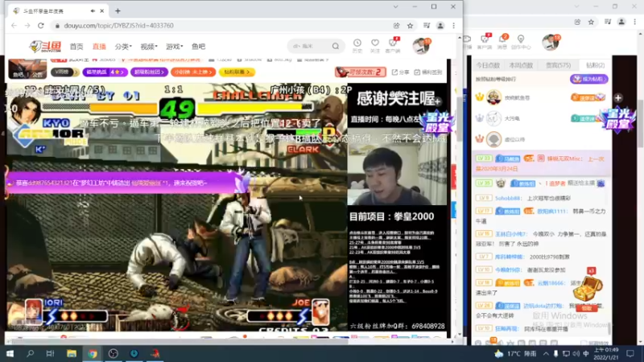The height and width of the screenshot is (362, 644).
Task: Click plus icon beside right ranking panel
Action: (x=618, y=97)
